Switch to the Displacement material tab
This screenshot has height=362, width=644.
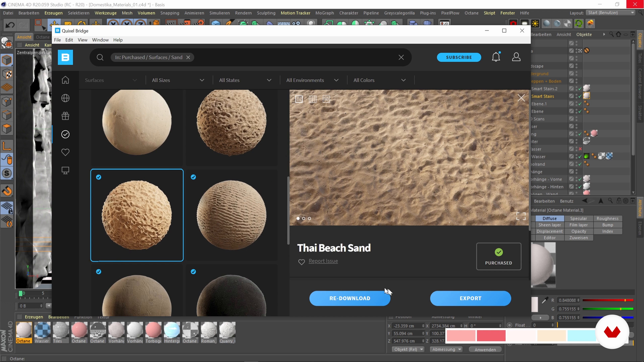click(550, 231)
